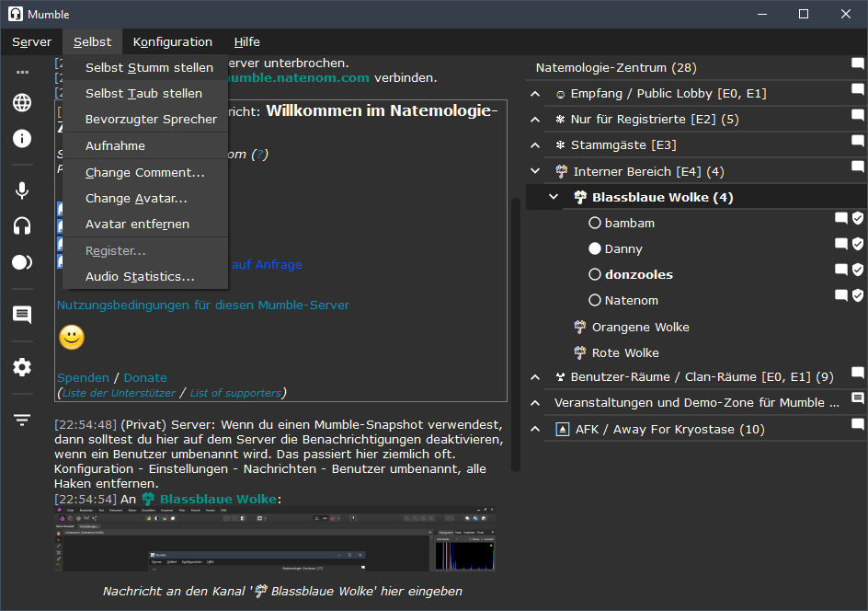Select user Danny in Blassblaue Wolke
The width and height of the screenshot is (868, 611).
click(623, 248)
